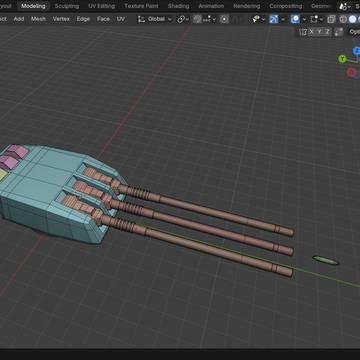Click the green Y axis gizmo
Screen dimensions: 360x360
[342, 59]
